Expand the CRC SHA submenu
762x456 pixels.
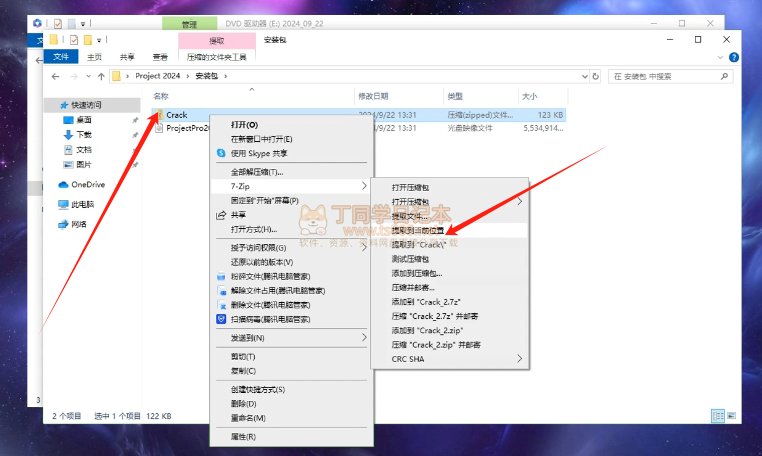point(519,358)
